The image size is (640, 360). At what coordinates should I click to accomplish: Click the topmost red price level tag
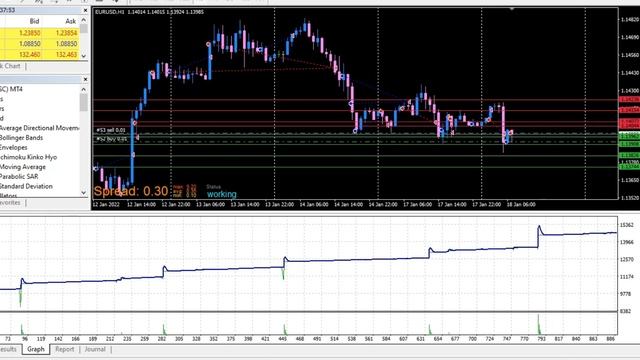[x=629, y=100]
